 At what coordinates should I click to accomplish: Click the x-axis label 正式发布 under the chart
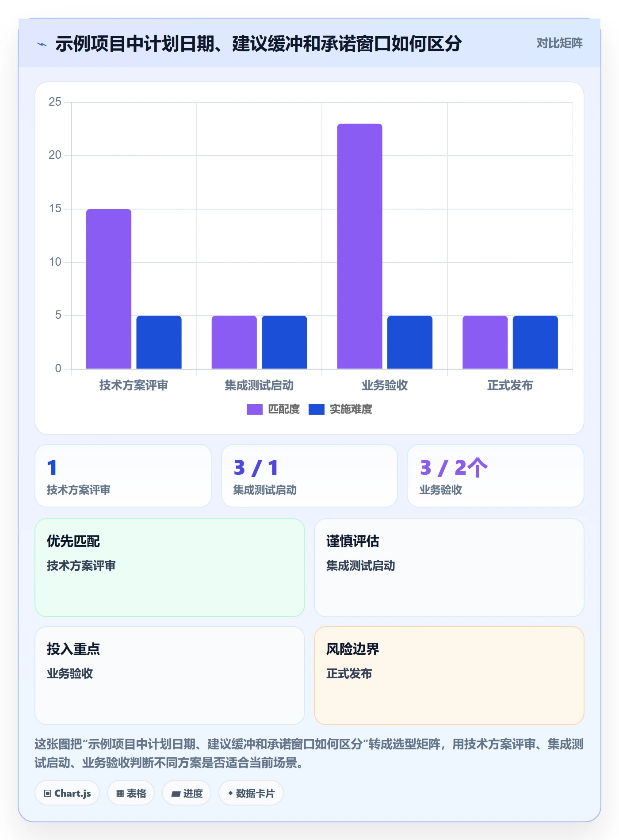click(x=510, y=386)
